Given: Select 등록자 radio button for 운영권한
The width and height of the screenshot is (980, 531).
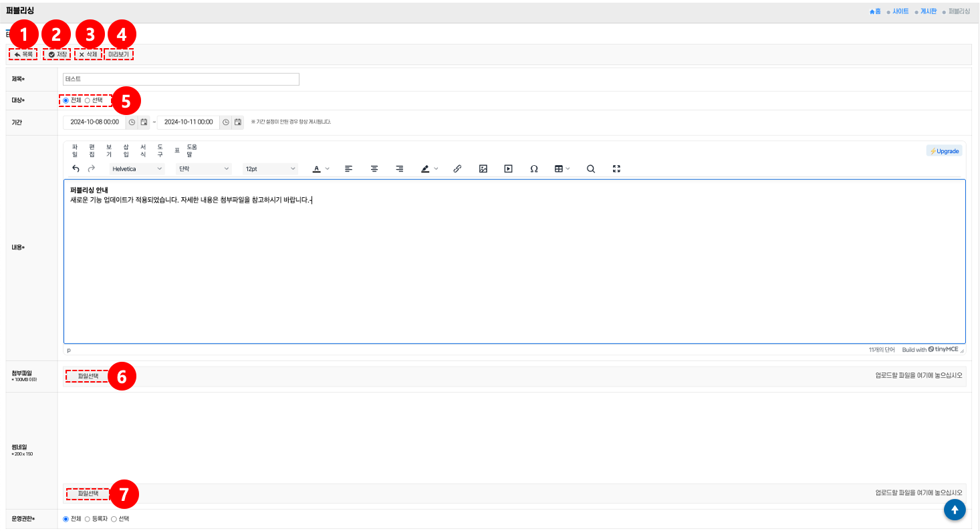Looking at the screenshot, I should pyautogui.click(x=88, y=519).
